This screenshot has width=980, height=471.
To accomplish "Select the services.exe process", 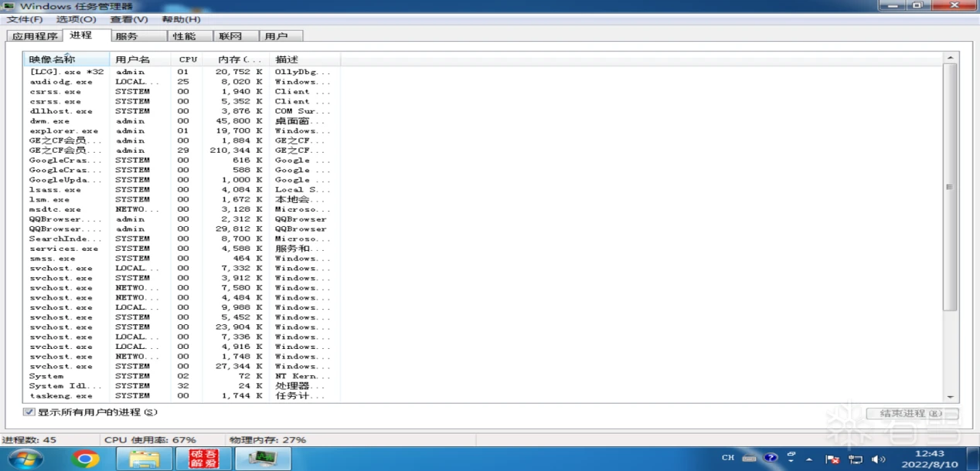I will tap(182, 249).
